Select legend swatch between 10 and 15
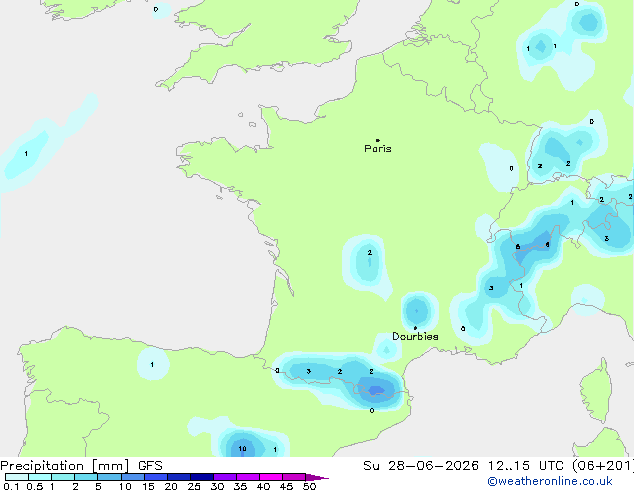 tap(133, 477)
